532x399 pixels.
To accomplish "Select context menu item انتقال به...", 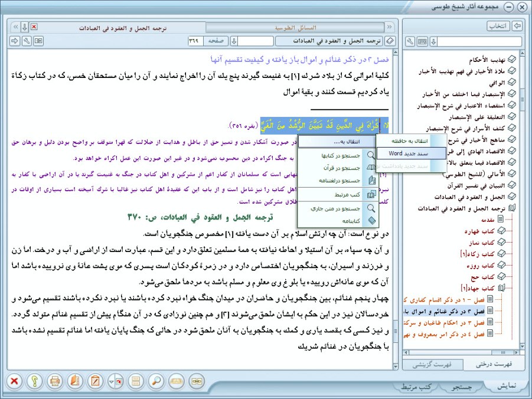I will (x=337, y=142).
